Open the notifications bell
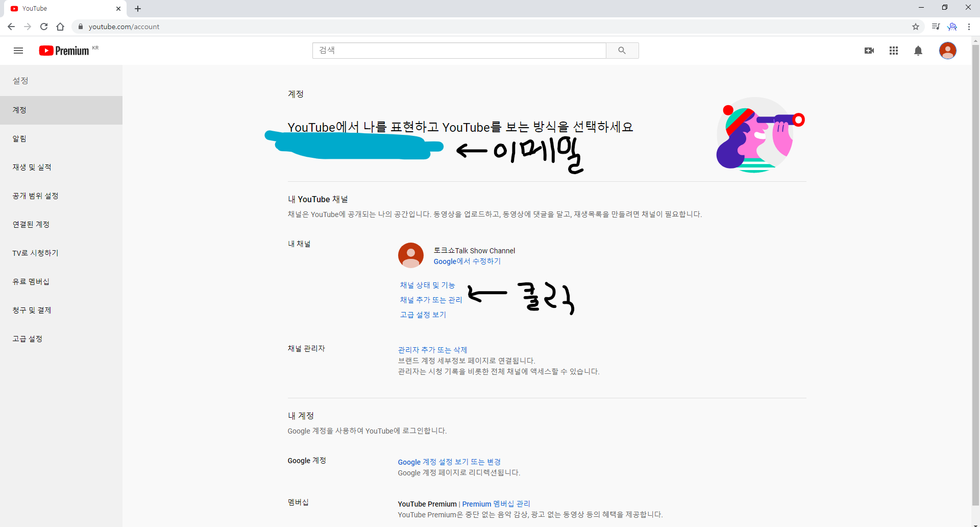 tap(918, 51)
